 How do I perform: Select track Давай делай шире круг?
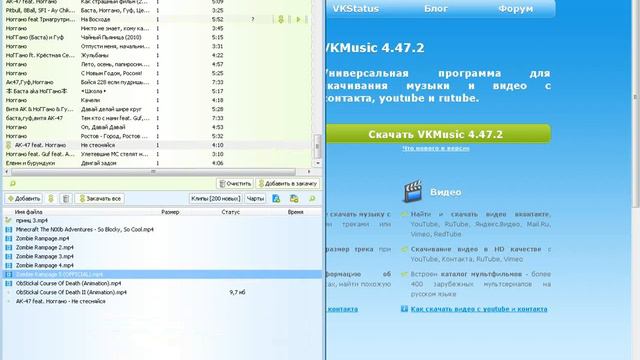(111, 109)
